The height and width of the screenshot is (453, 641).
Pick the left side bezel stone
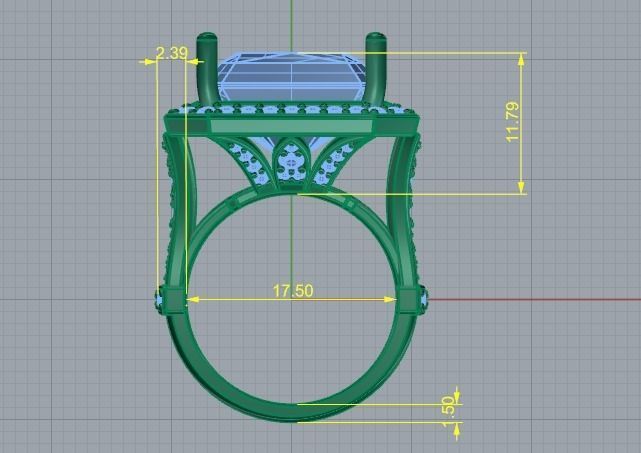tap(159, 301)
